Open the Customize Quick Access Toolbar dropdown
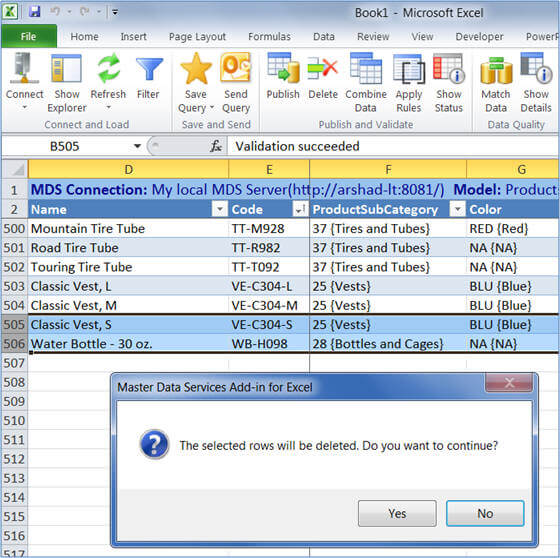Image resolution: width=560 pixels, height=558 pixels. (x=115, y=12)
